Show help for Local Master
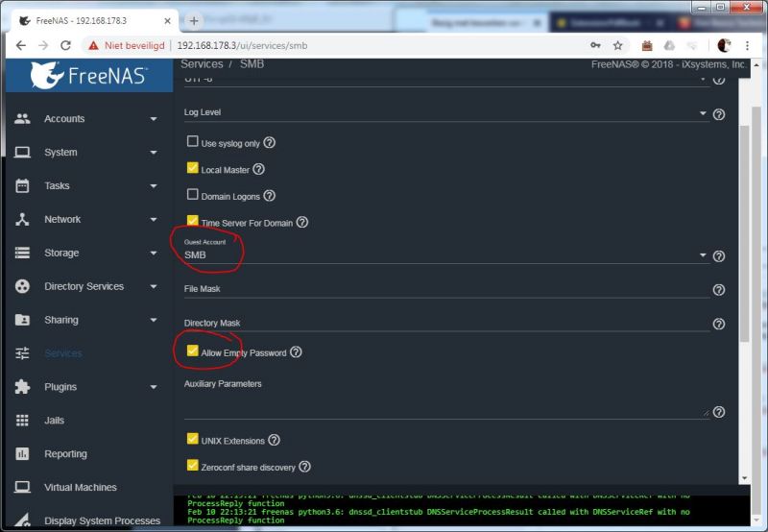The height and width of the screenshot is (532, 768). click(x=258, y=169)
